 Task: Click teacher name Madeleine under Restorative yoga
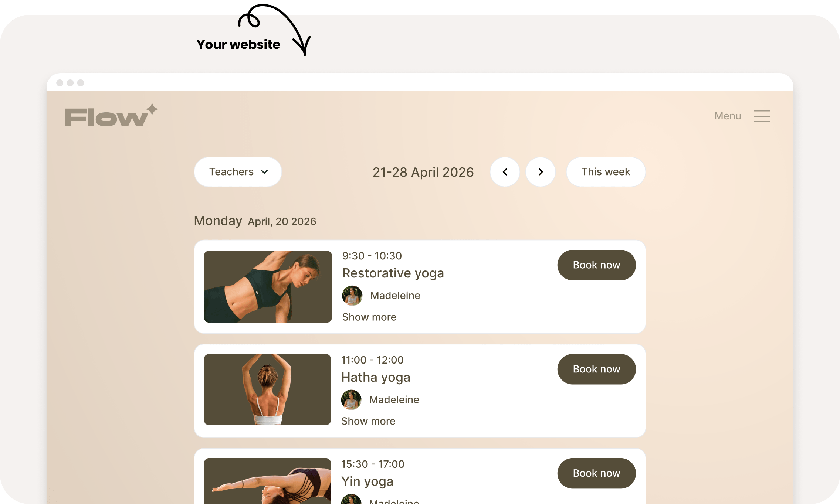(x=395, y=295)
